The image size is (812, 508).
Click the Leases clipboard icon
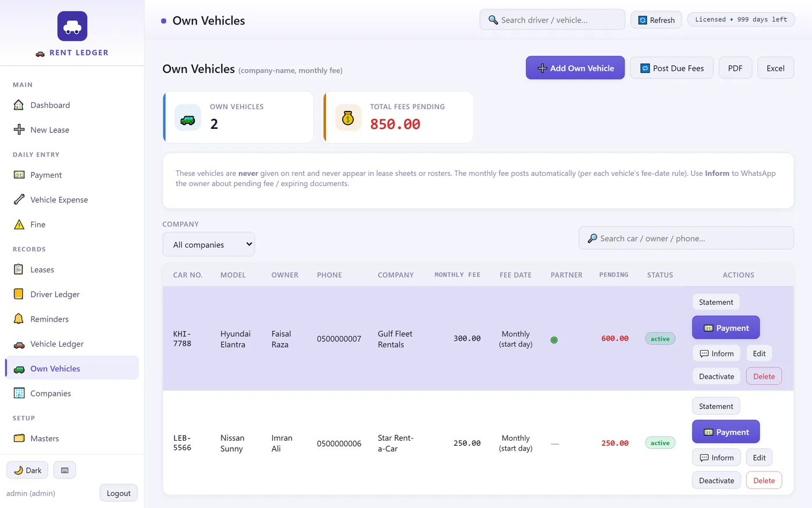click(19, 269)
